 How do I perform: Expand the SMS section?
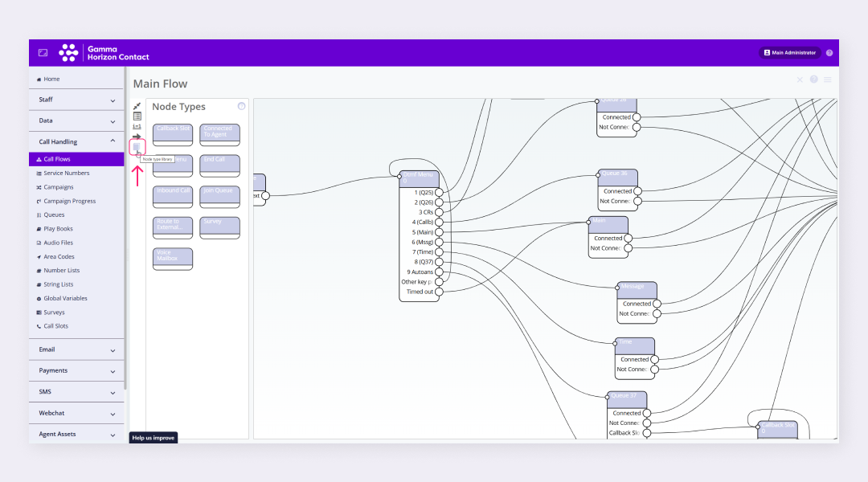tap(76, 392)
